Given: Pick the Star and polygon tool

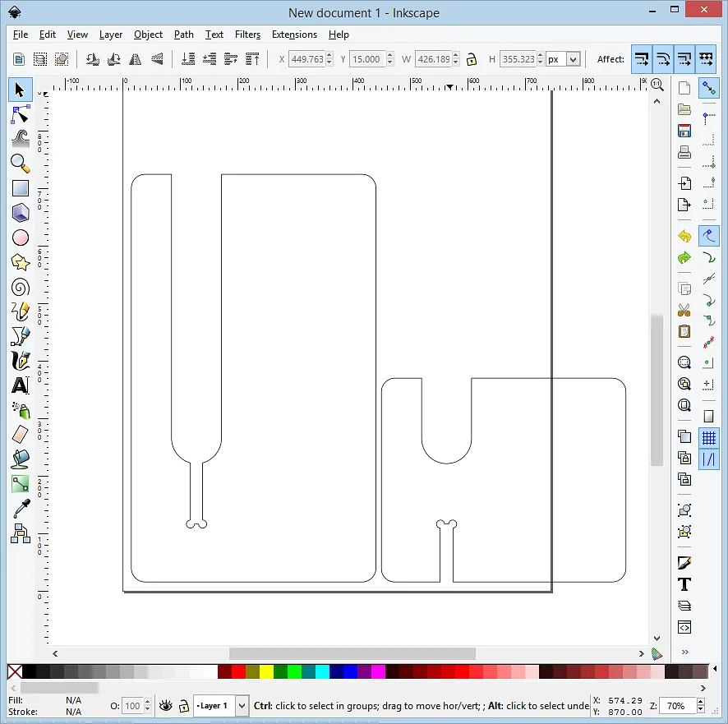Looking at the screenshot, I should tap(21, 262).
